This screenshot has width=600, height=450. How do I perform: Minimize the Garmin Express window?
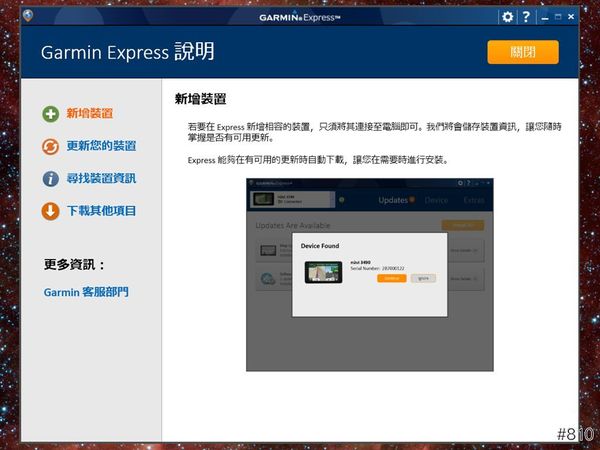tap(545, 17)
